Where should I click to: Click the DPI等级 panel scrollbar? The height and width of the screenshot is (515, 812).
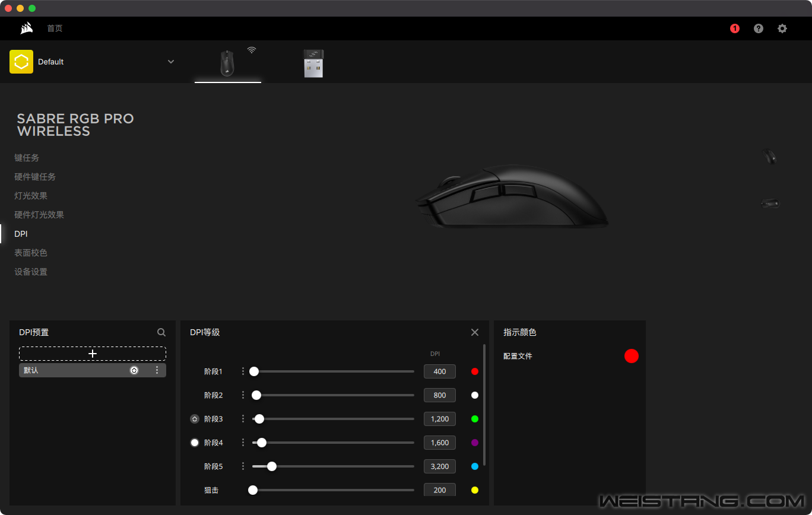click(484, 405)
